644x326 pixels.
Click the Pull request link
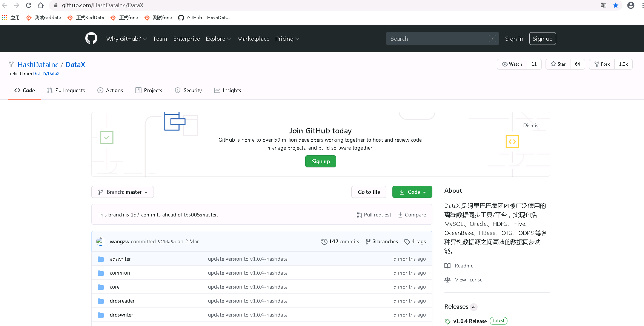tap(374, 215)
